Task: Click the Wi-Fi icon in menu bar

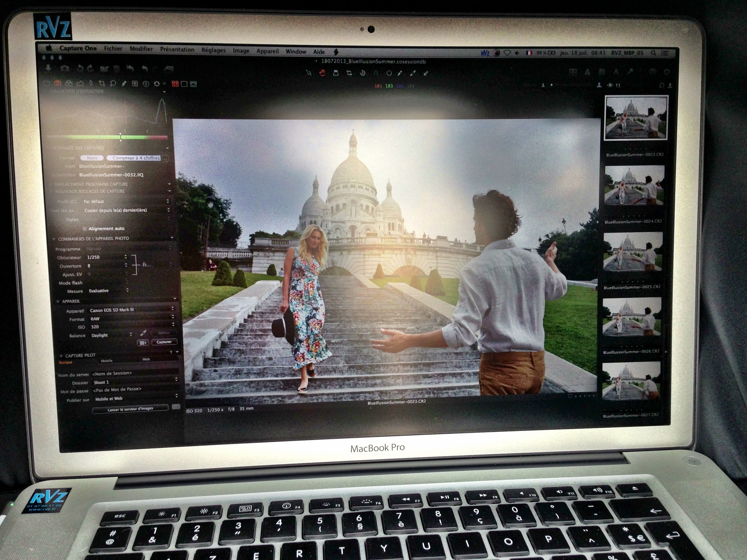Action: [x=507, y=53]
